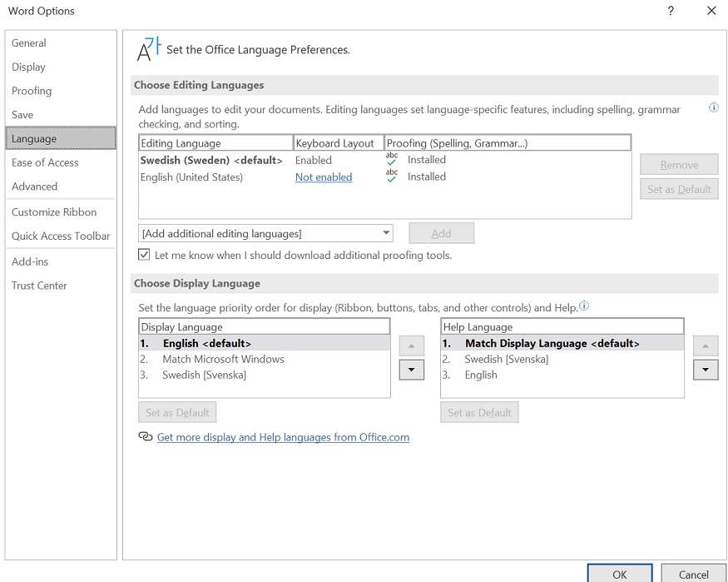728x582 pixels.
Task: Select Swedish [Svenska] in Help Language list
Action: [x=562, y=359]
